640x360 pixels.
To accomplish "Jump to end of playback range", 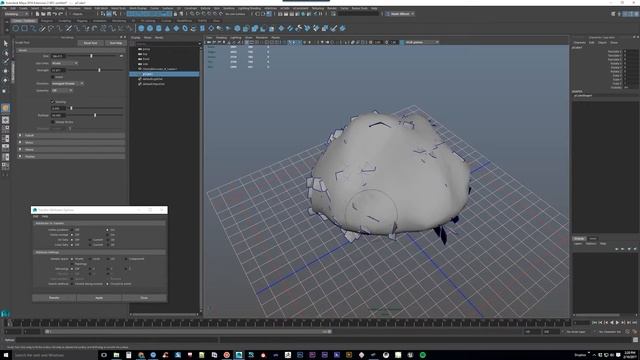I will pos(634,322).
